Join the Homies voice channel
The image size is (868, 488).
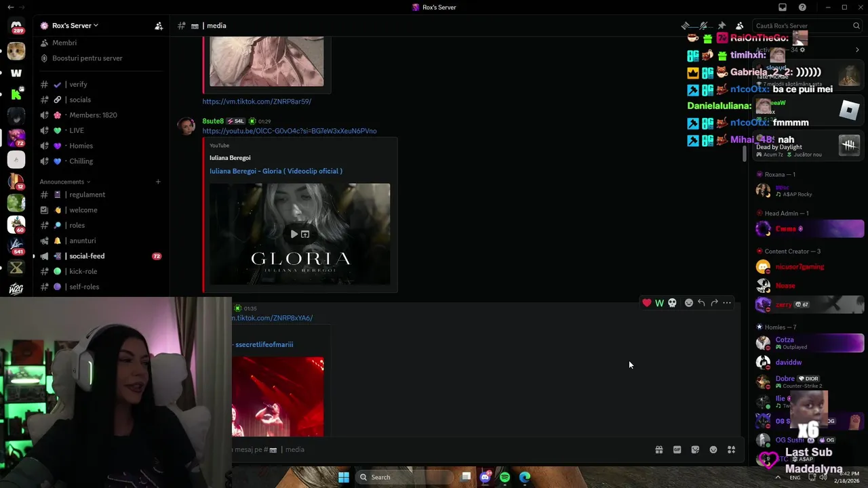[102, 146]
